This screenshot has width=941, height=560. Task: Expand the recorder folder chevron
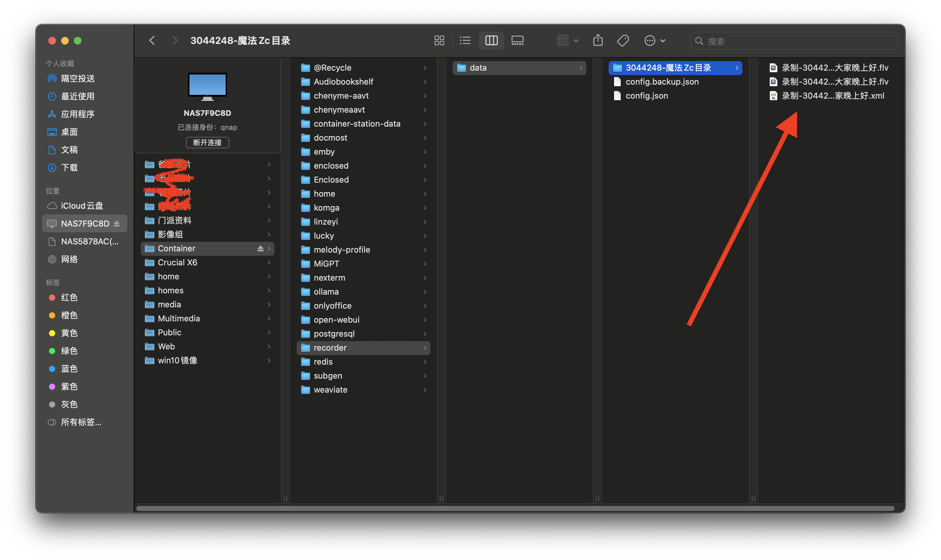click(x=425, y=347)
